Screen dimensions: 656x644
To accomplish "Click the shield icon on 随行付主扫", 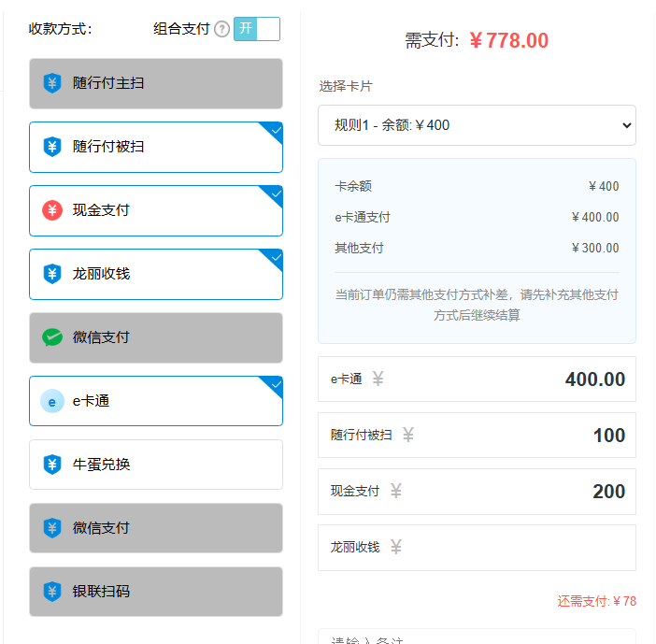I will [x=52, y=83].
